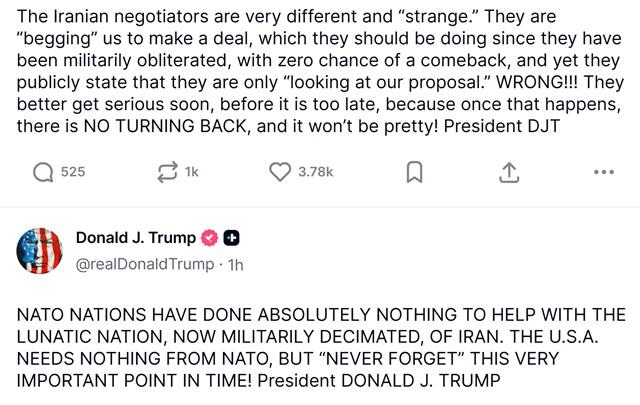This screenshot has width=640, height=405.
Task: Click the black plus badge next to the name
Action: [x=230, y=238]
